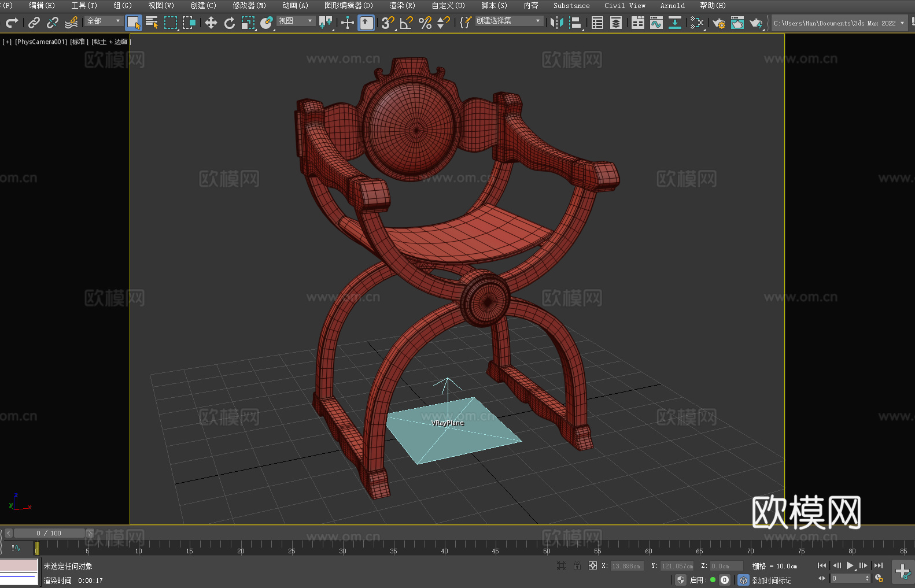Viewport: 915px width, 588px height.
Task: Toggle Window/Crossing selection mode icon
Action: [x=189, y=23]
